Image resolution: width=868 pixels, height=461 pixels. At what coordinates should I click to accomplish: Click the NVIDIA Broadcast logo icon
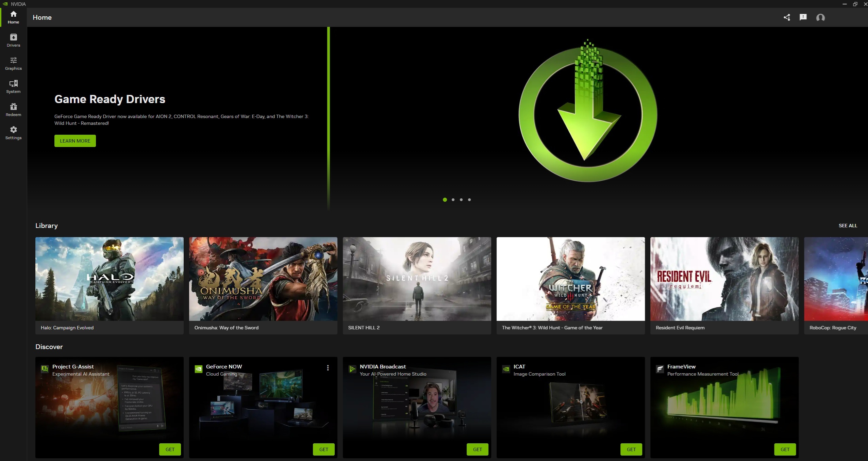click(x=352, y=369)
